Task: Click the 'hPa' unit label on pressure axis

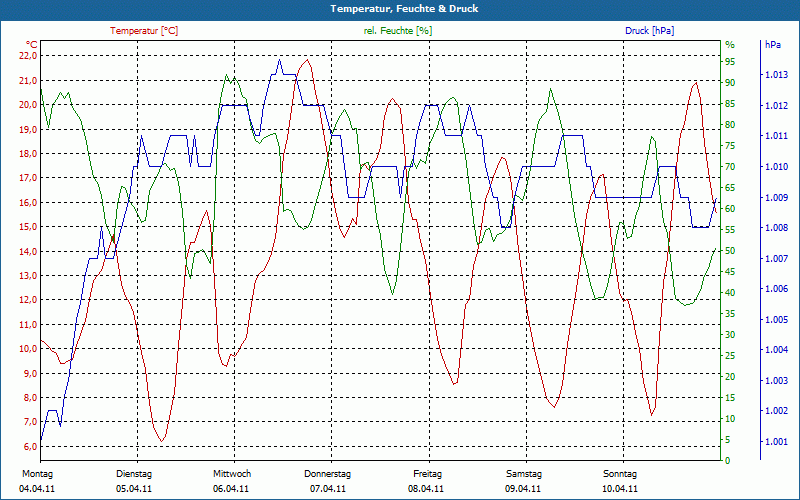Action: click(773, 45)
